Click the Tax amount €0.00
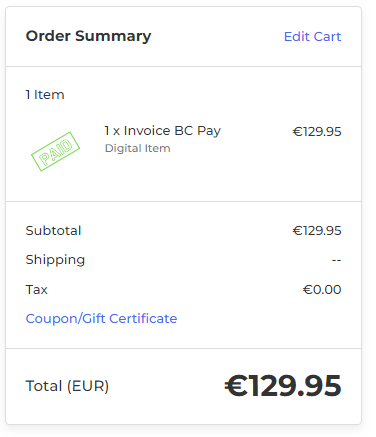This screenshot has width=376, height=437. click(322, 290)
